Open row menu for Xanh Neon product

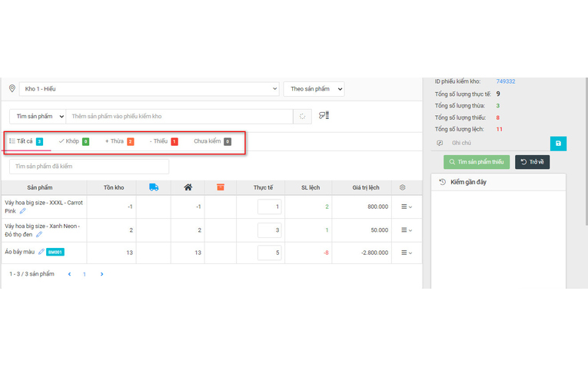(407, 230)
